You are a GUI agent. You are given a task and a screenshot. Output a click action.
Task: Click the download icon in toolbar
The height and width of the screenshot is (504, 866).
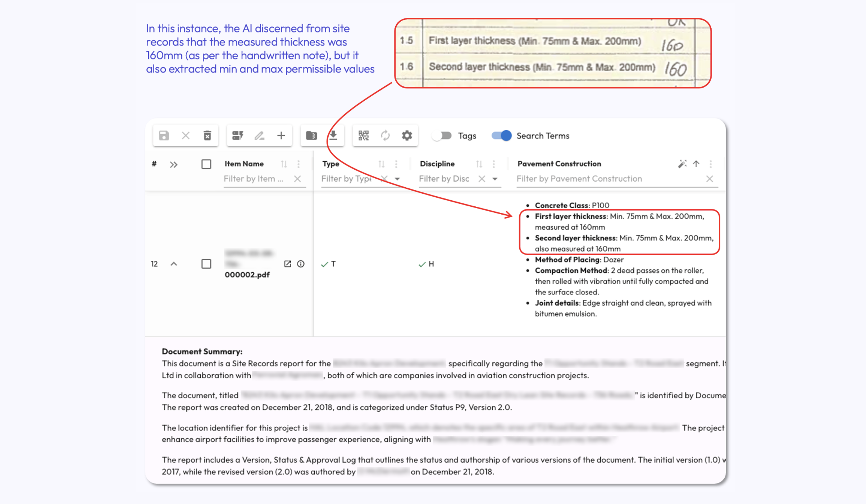point(333,136)
